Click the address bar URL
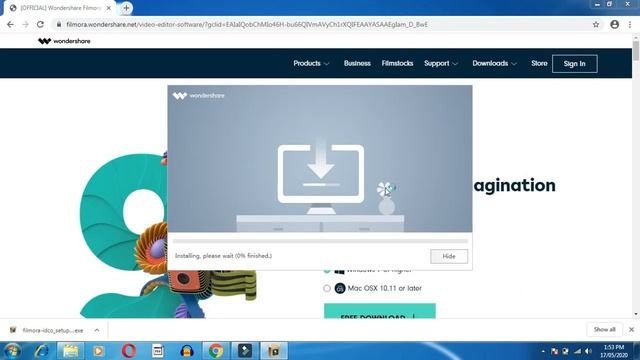The height and width of the screenshot is (360, 640). 247,24
